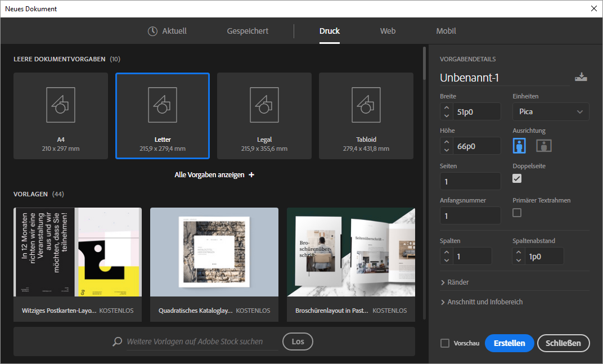Show all presets via Alle Vorgaben anzeigen

click(214, 175)
